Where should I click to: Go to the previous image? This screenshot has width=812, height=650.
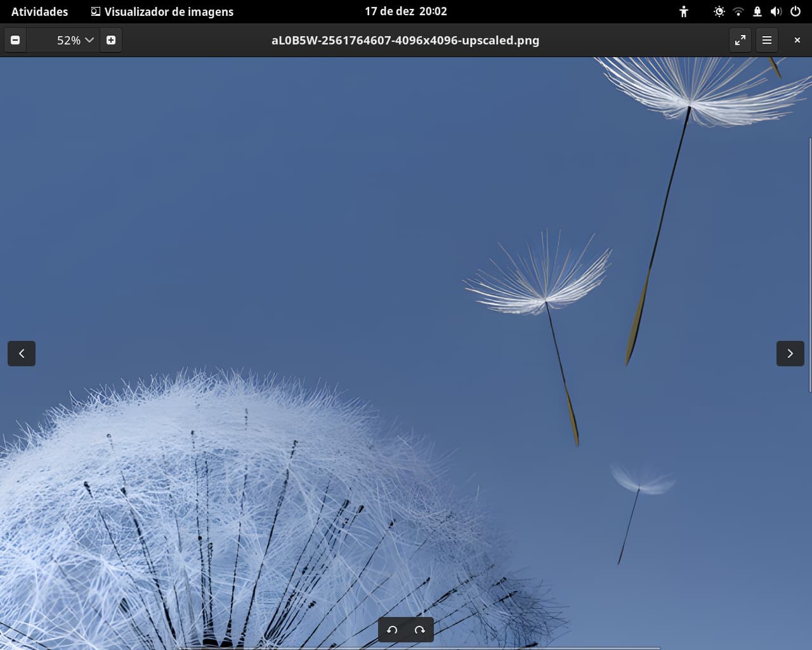pyautogui.click(x=22, y=354)
